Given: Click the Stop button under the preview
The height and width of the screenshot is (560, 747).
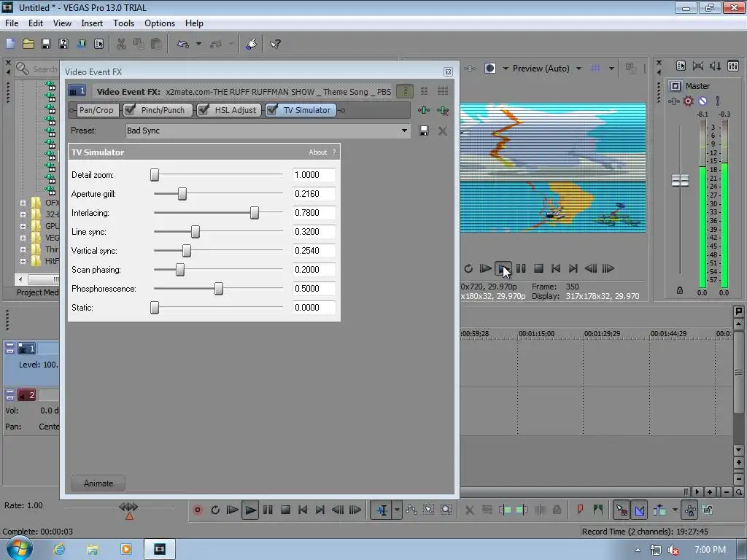Looking at the screenshot, I should click(x=538, y=268).
